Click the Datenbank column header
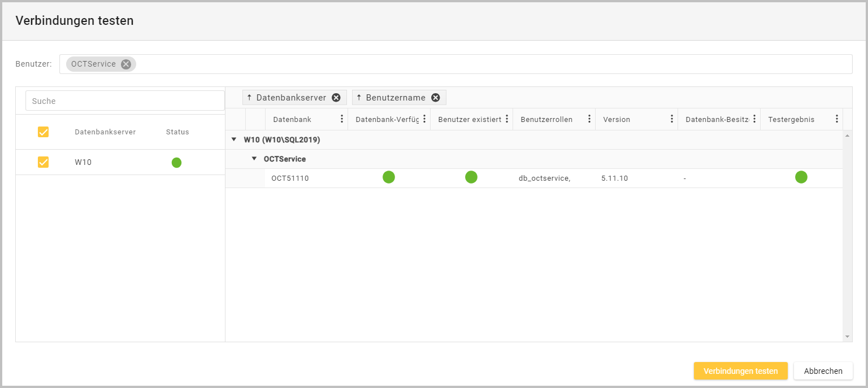The height and width of the screenshot is (388, 868). click(x=292, y=119)
